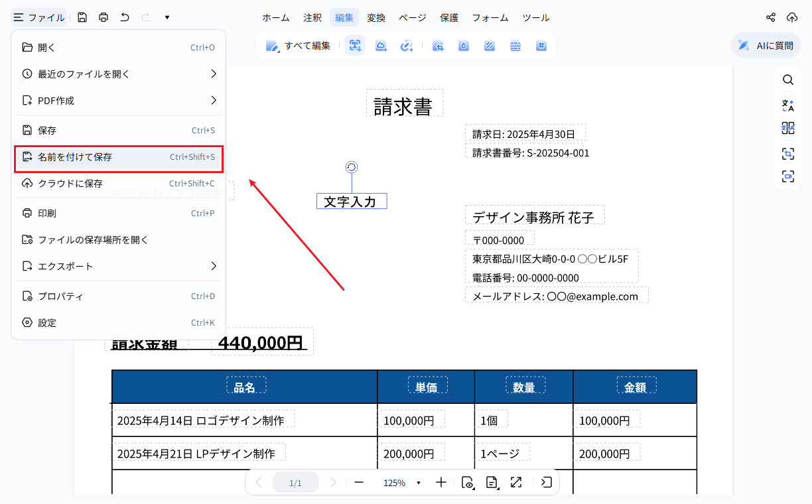Go to the previous page arrow
The image size is (812, 504).
pos(259,482)
